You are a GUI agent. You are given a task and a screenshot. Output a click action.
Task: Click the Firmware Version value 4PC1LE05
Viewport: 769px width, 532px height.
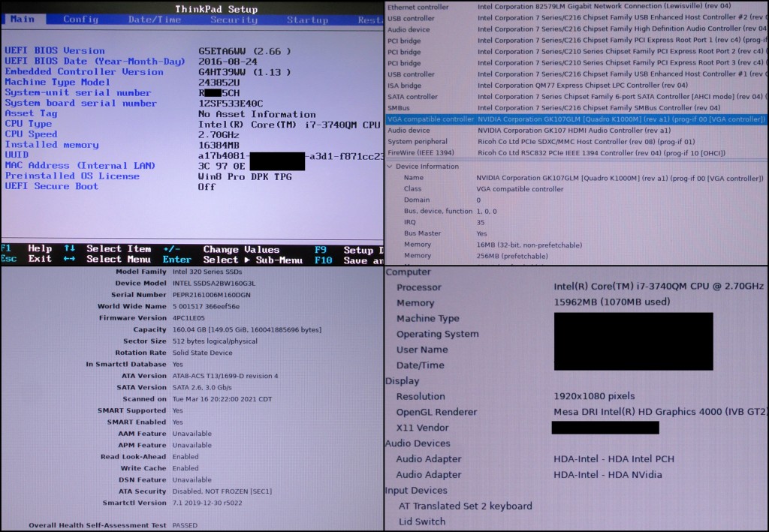(x=188, y=318)
